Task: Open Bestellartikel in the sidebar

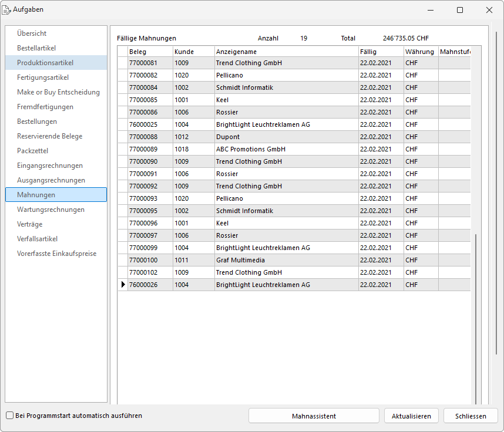Action: (36, 48)
